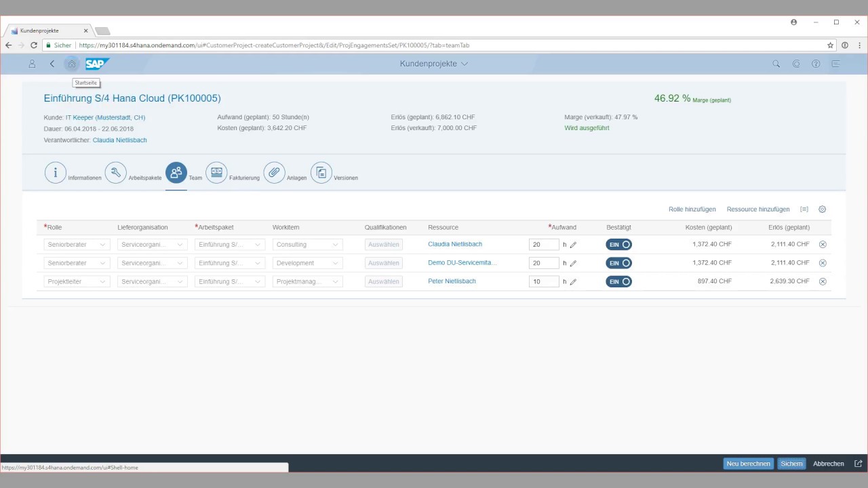The width and height of the screenshot is (868, 488).
Task: Click Aufwand field with 20 in Development row
Action: click(544, 263)
